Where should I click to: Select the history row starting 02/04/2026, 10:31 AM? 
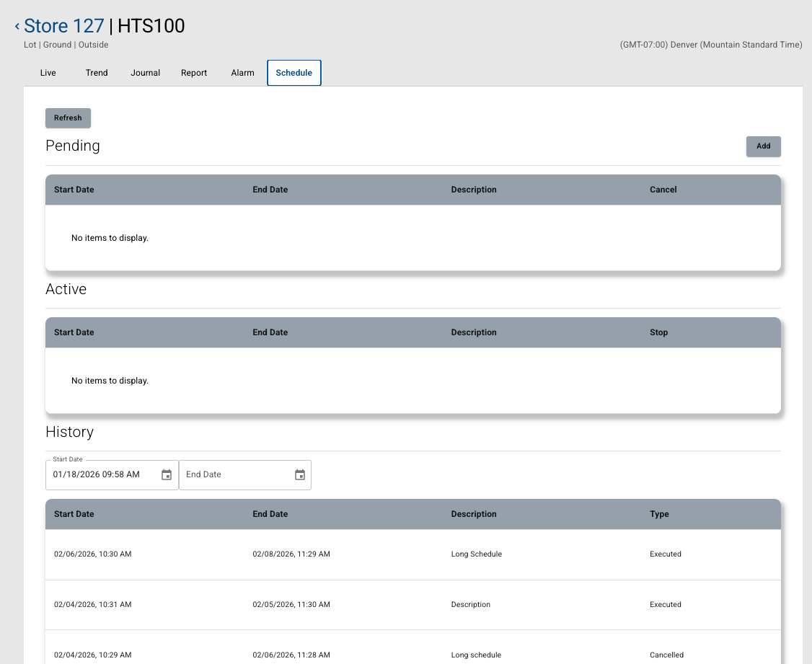412,605
